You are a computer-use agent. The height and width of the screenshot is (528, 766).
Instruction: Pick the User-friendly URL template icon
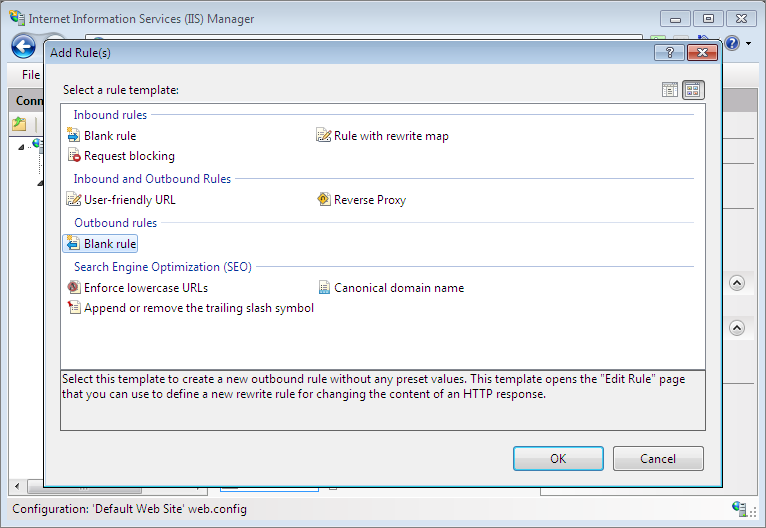coord(74,199)
